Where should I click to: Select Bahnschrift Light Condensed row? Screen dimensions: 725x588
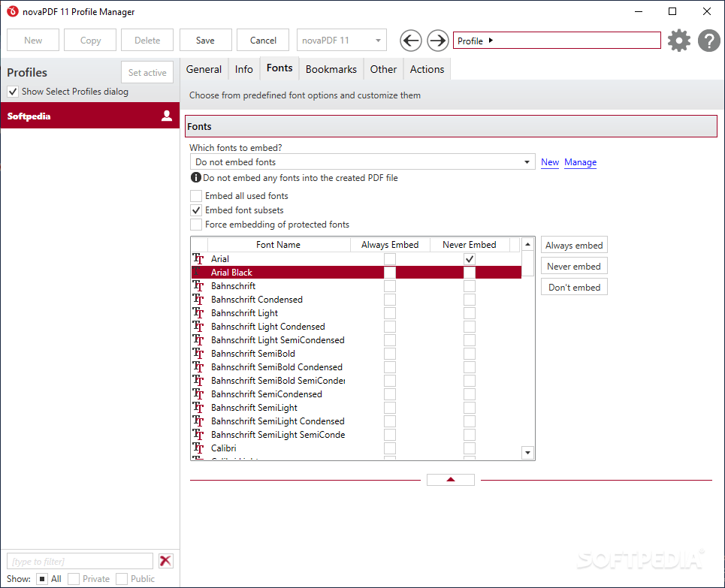pyautogui.click(x=356, y=327)
